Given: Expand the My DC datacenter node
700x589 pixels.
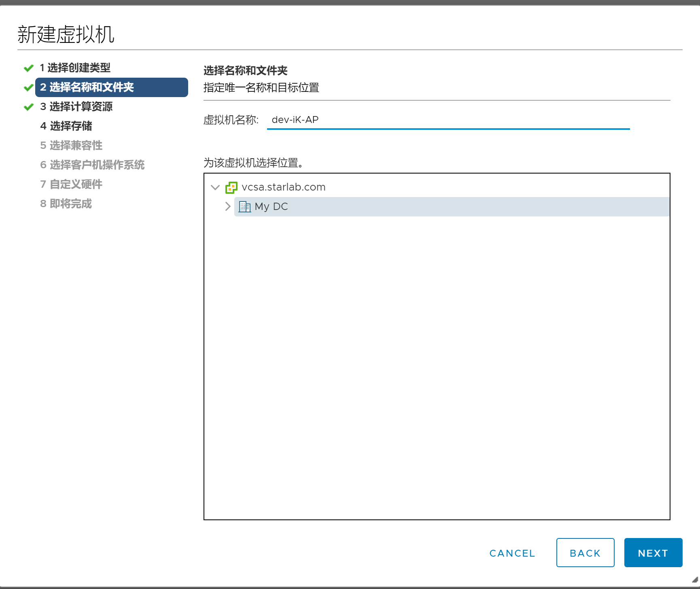Looking at the screenshot, I should click(228, 206).
